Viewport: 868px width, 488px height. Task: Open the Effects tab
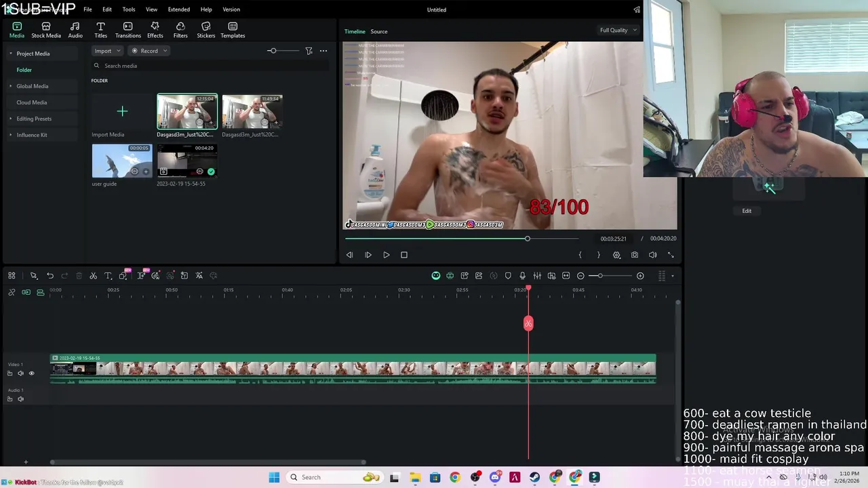pos(155,30)
